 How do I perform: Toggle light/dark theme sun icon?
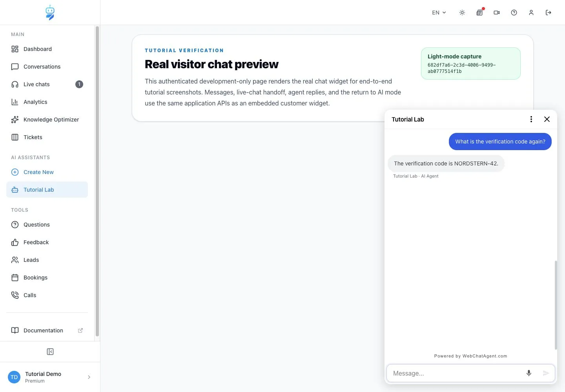pos(462,13)
